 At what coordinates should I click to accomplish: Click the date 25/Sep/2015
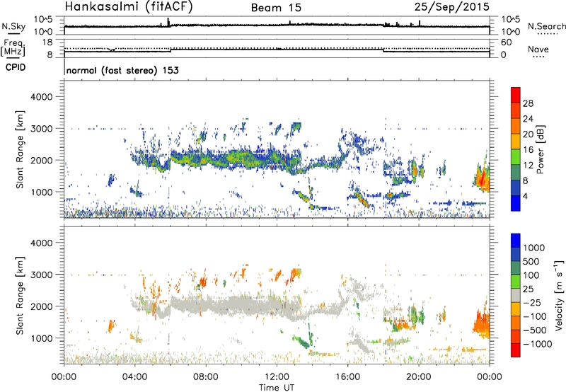451,6
